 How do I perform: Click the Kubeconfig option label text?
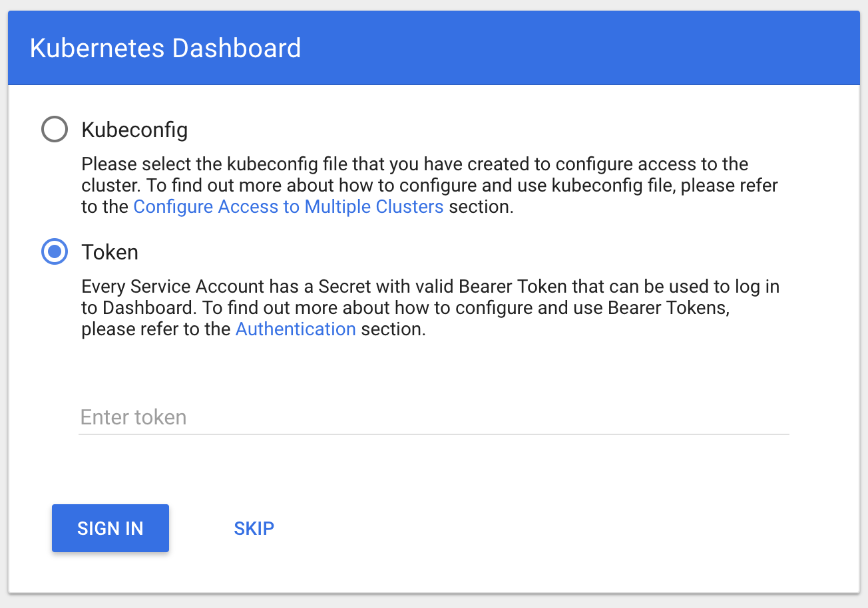click(134, 130)
